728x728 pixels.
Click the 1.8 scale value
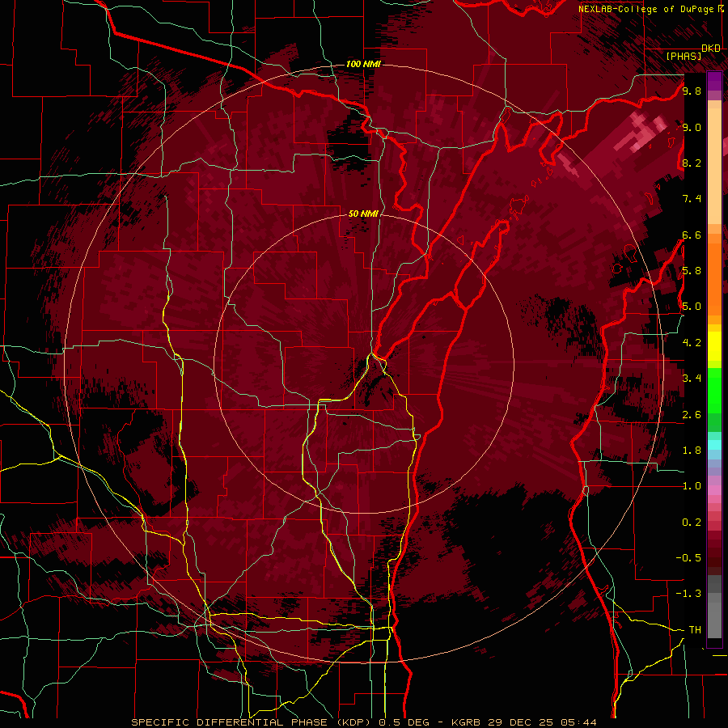tap(692, 451)
